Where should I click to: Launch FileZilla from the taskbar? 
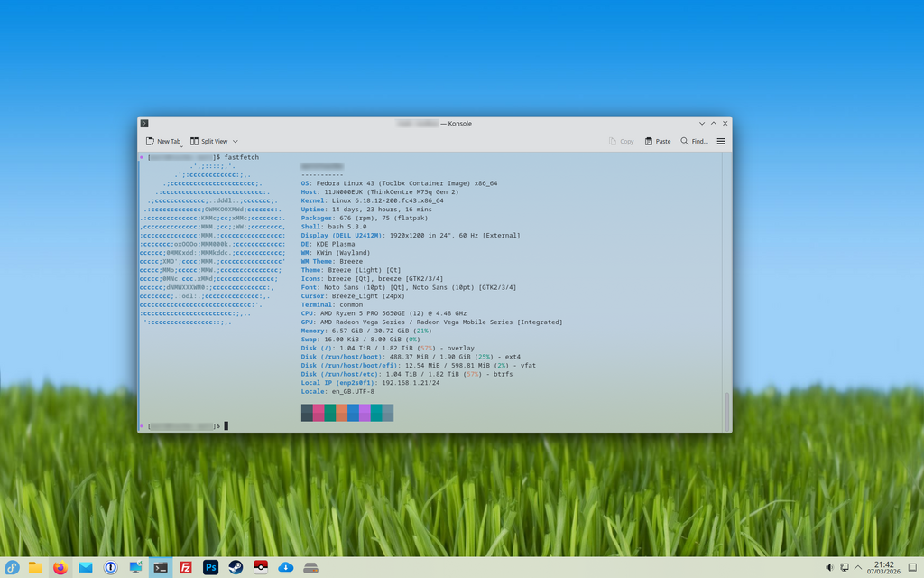186,567
